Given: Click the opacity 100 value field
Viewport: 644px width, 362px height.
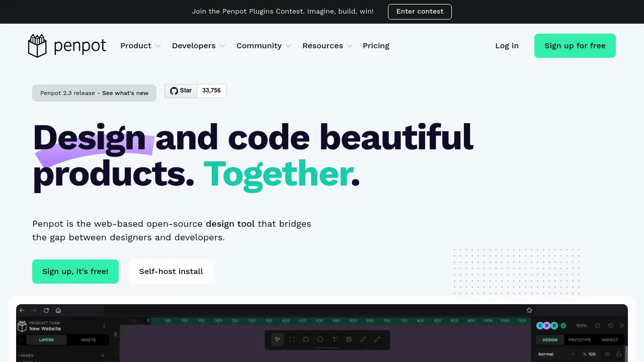Looking at the screenshot, I should 590,354.
